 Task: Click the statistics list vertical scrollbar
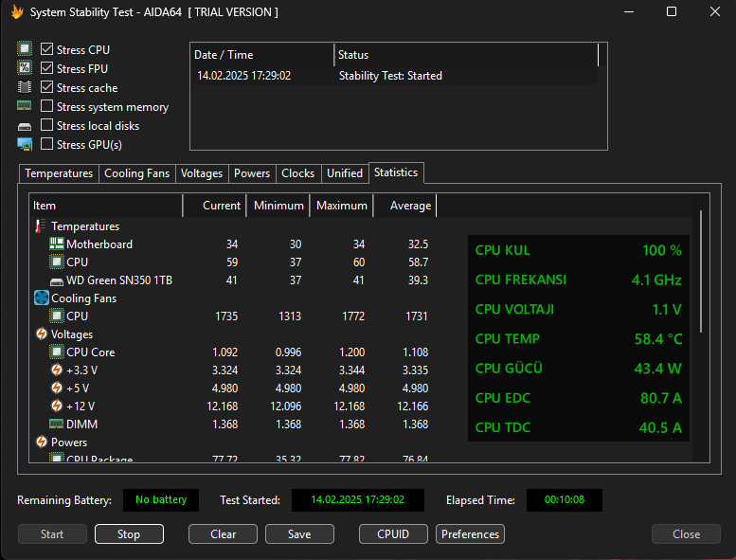coord(701,271)
